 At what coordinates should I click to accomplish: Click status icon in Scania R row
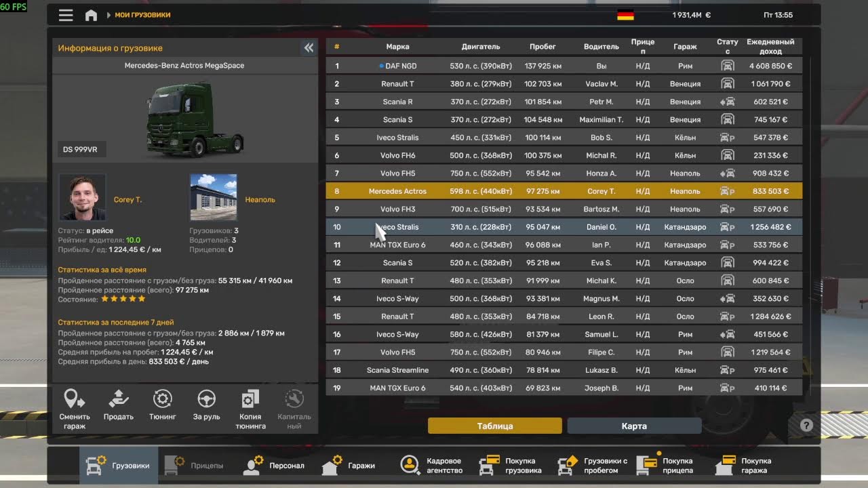pos(727,102)
